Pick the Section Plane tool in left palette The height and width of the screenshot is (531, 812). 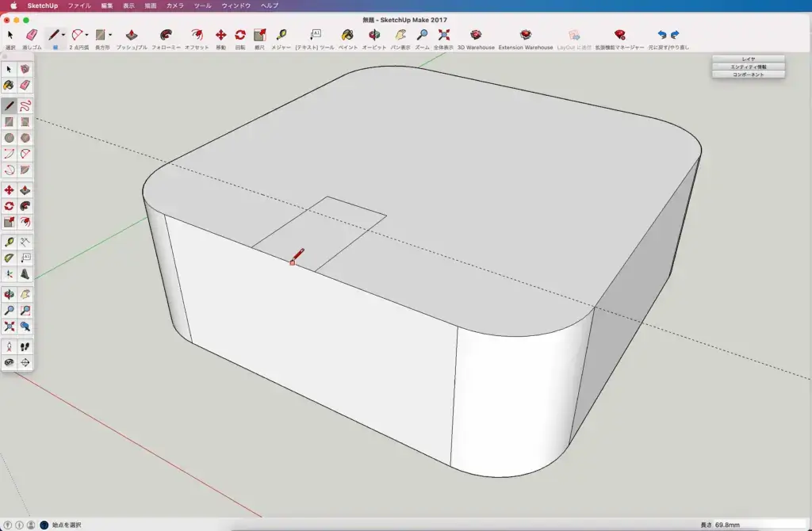pos(25,362)
